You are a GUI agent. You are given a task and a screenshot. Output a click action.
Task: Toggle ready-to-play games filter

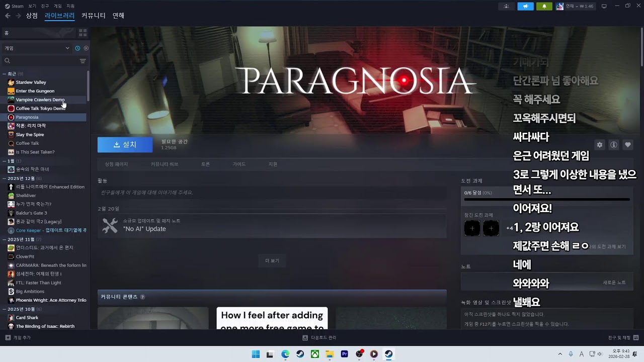click(x=86, y=48)
